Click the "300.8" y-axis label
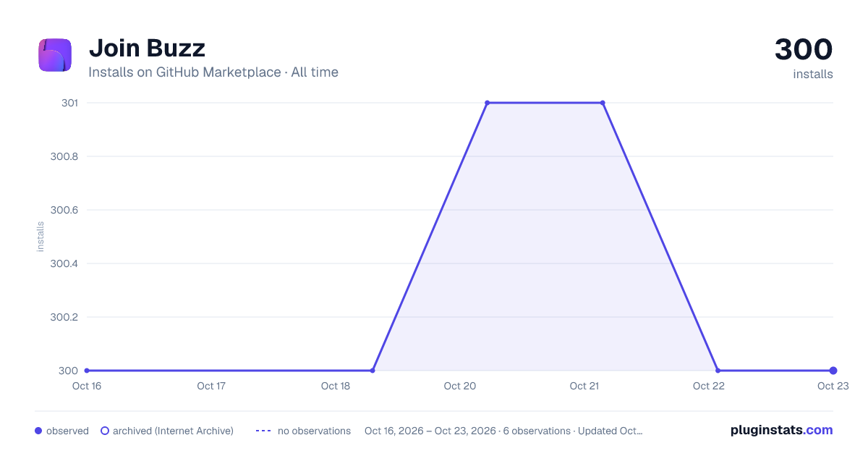868x456 pixels. 64,156
